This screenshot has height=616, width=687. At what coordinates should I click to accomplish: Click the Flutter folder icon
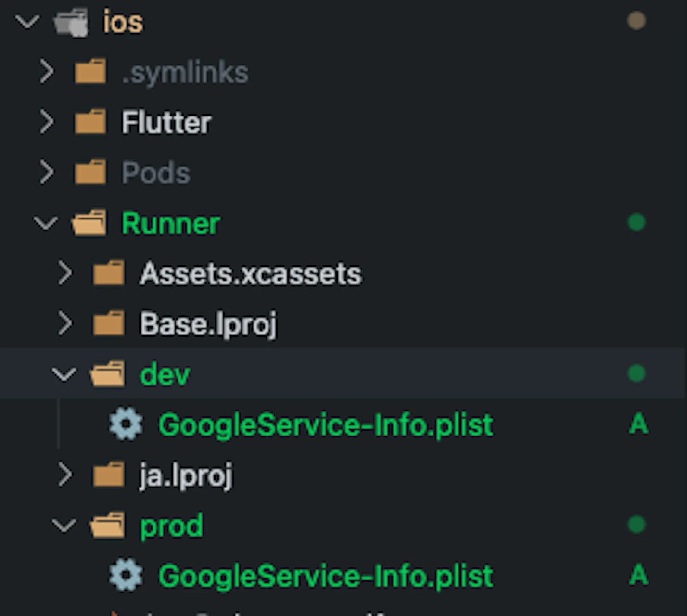click(90, 122)
